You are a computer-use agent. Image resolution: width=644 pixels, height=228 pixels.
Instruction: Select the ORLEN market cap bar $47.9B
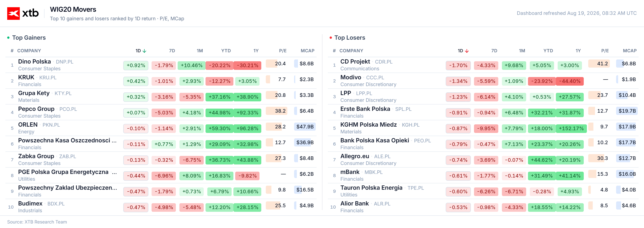click(x=305, y=127)
